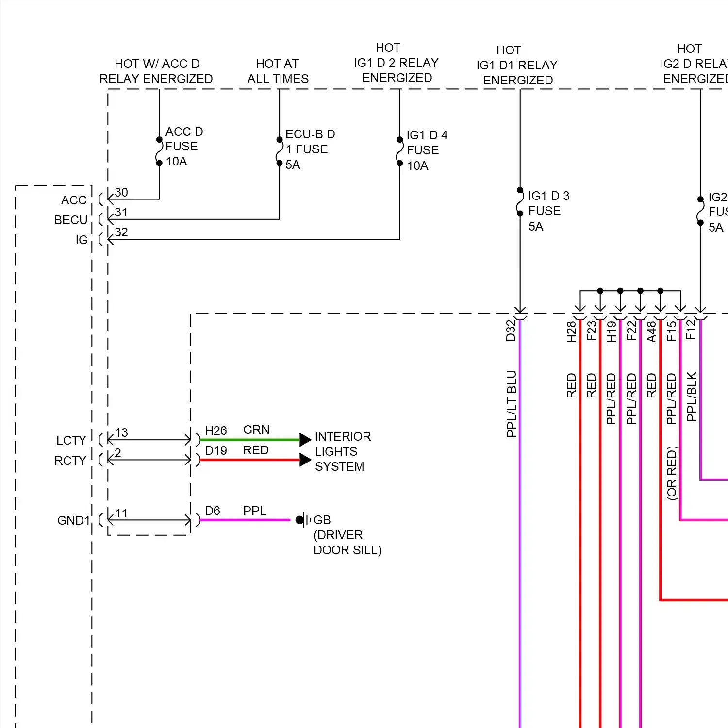The width and height of the screenshot is (728, 728).
Task: Click pin number 13
Action: click(121, 433)
